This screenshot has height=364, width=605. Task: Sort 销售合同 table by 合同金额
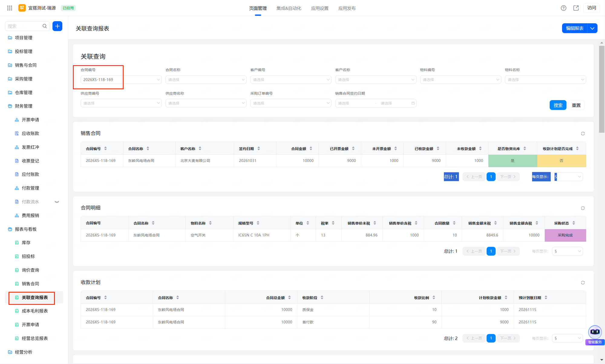coord(311,149)
